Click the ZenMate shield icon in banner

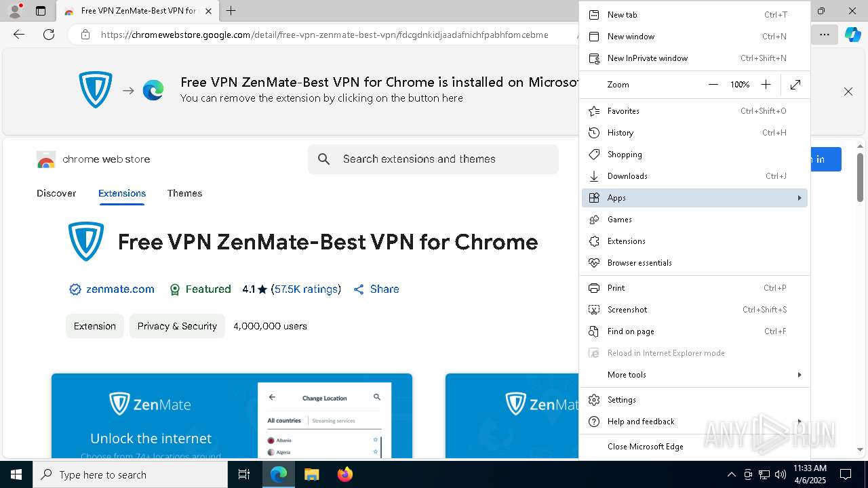96,89
